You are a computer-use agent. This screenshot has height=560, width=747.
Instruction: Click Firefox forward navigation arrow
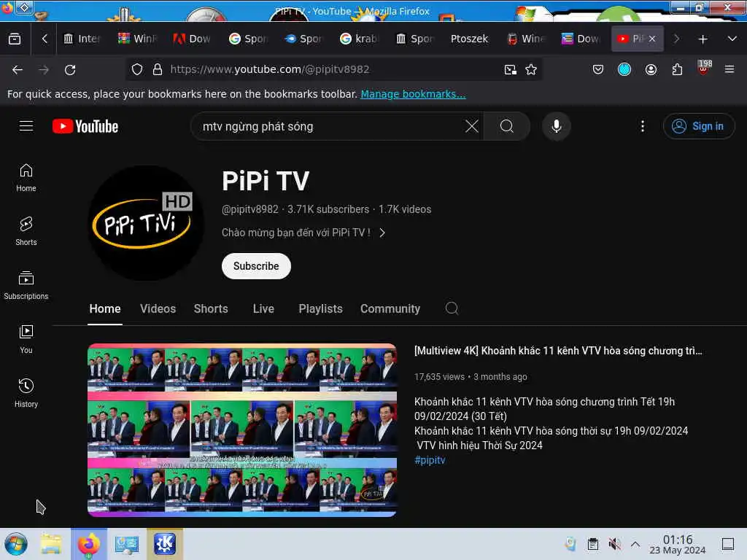coord(44,69)
